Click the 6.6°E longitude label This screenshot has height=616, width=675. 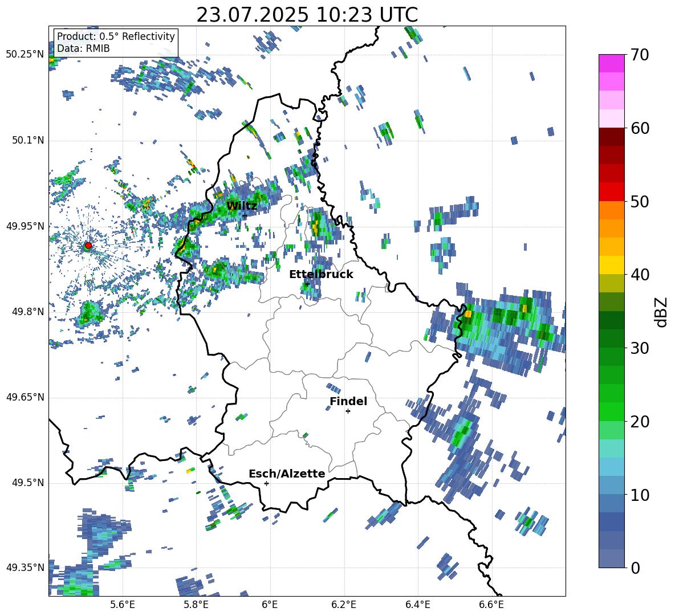click(491, 605)
